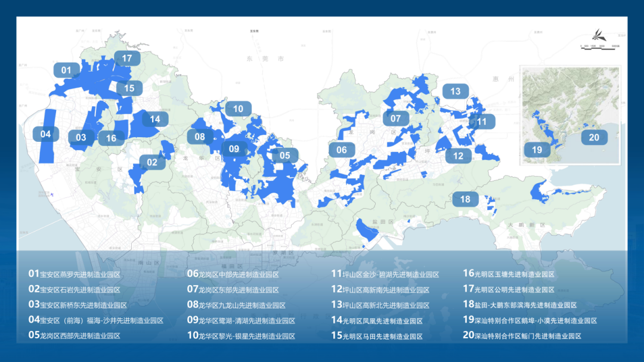Click the 05 marker on the map
This screenshot has height=362, width=644.
[285, 156]
